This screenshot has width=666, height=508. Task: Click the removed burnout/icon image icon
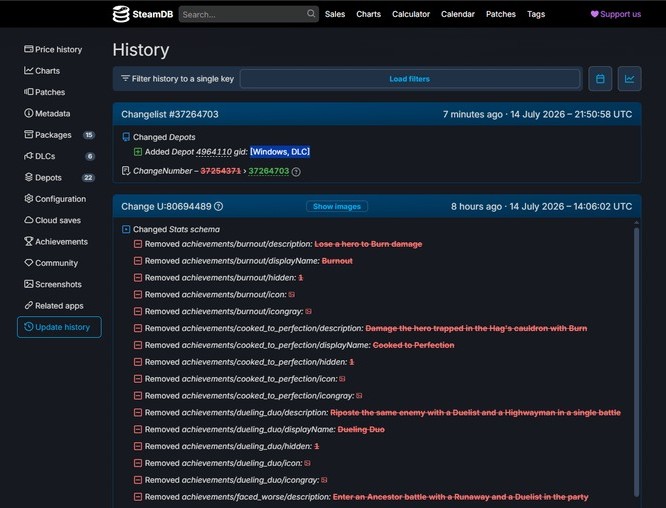pos(291,294)
